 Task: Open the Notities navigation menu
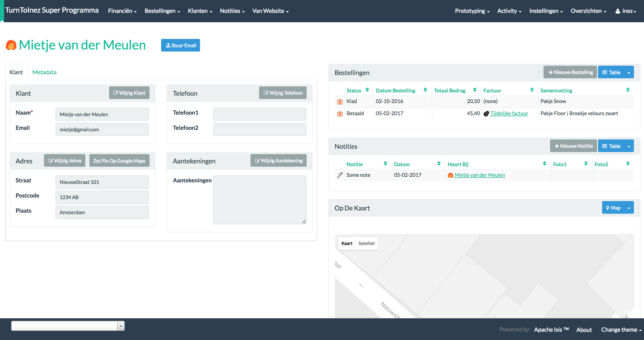232,11
